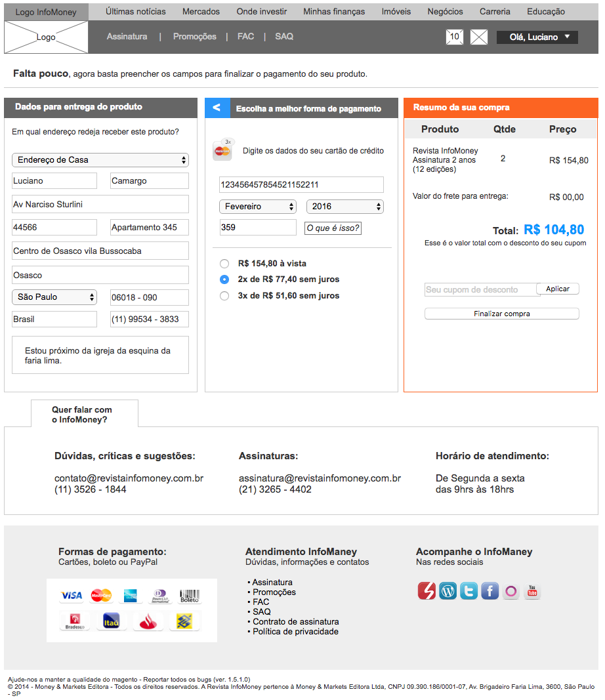Open the Twitter social icon
This screenshot has height=700, width=605.
[469, 590]
